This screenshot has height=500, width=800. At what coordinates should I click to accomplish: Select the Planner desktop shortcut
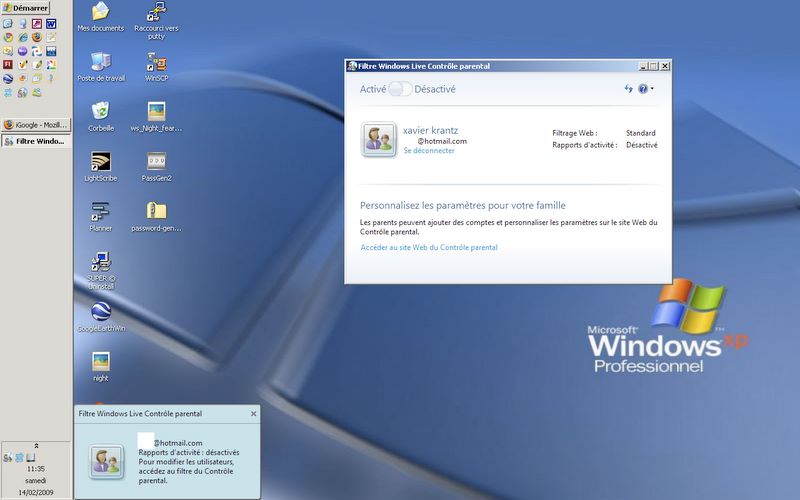click(101, 217)
